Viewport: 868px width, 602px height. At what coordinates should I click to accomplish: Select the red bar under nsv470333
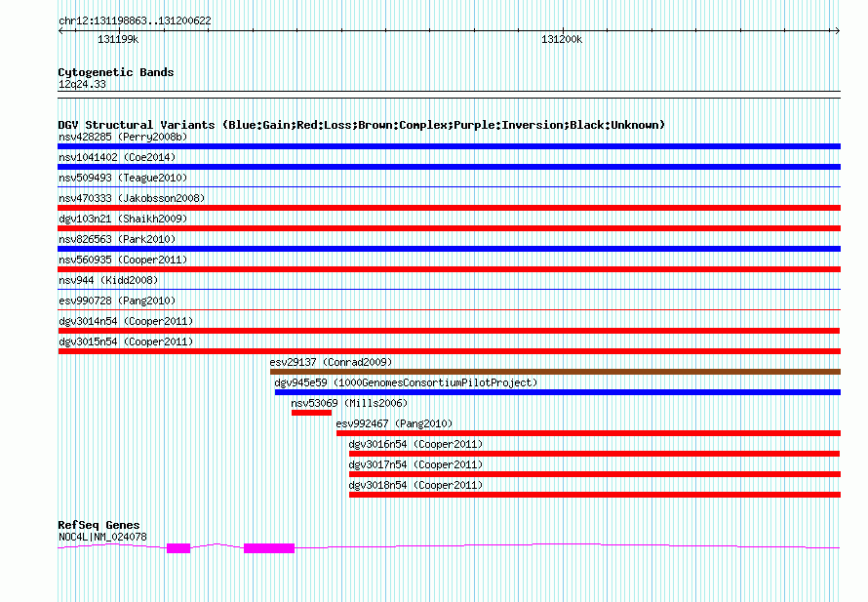(449, 208)
